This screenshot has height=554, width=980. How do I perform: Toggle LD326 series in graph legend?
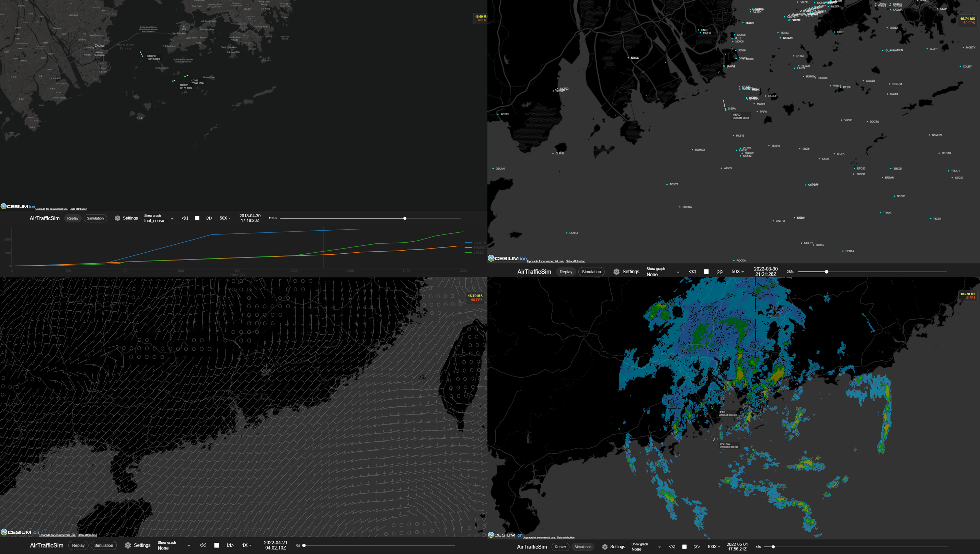[478, 253]
